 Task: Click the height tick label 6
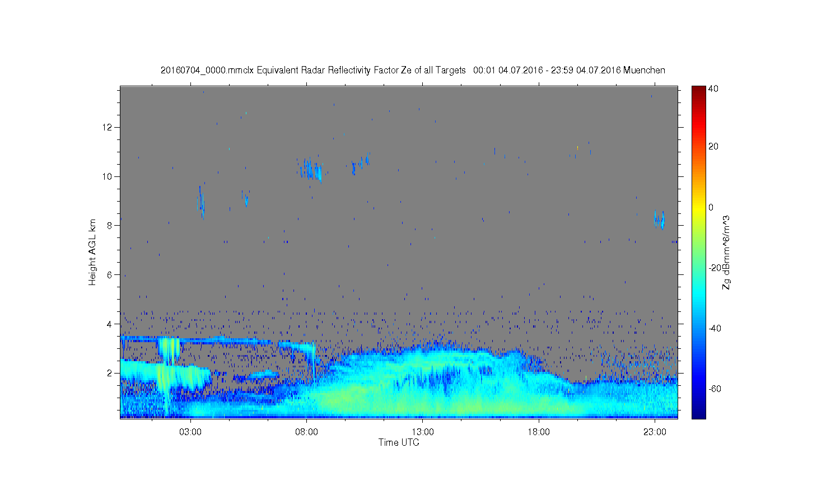110,275
